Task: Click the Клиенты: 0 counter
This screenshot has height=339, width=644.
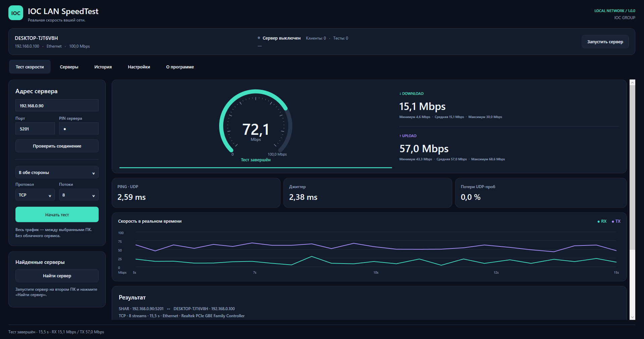Action: (x=316, y=38)
